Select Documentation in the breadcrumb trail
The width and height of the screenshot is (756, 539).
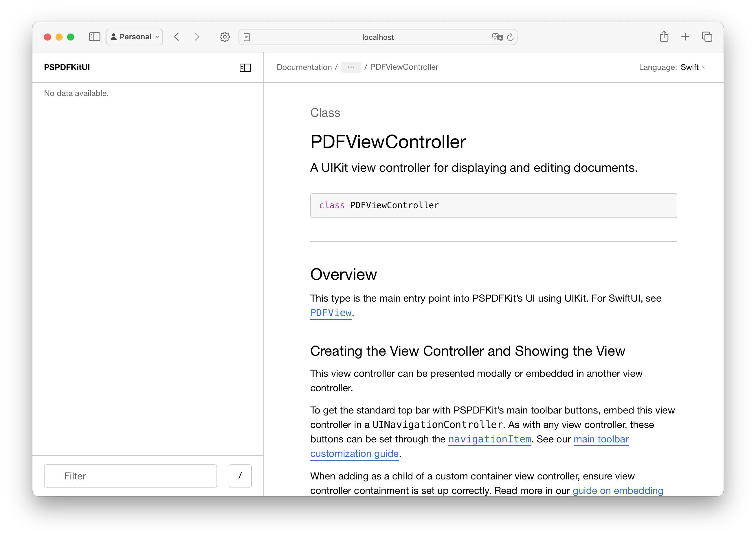[x=304, y=67]
